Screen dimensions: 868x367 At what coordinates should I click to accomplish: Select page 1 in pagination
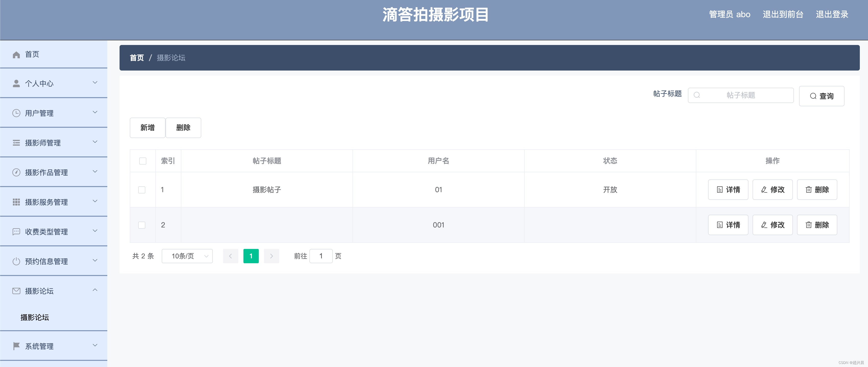(x=251, y=256)
